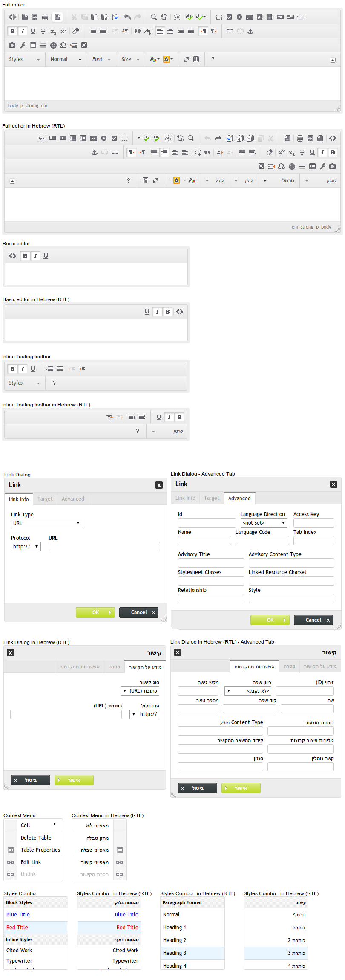Expand the English Language Direction dropdown
Viewport: 345px width, 980px height.
click(264, 523)
